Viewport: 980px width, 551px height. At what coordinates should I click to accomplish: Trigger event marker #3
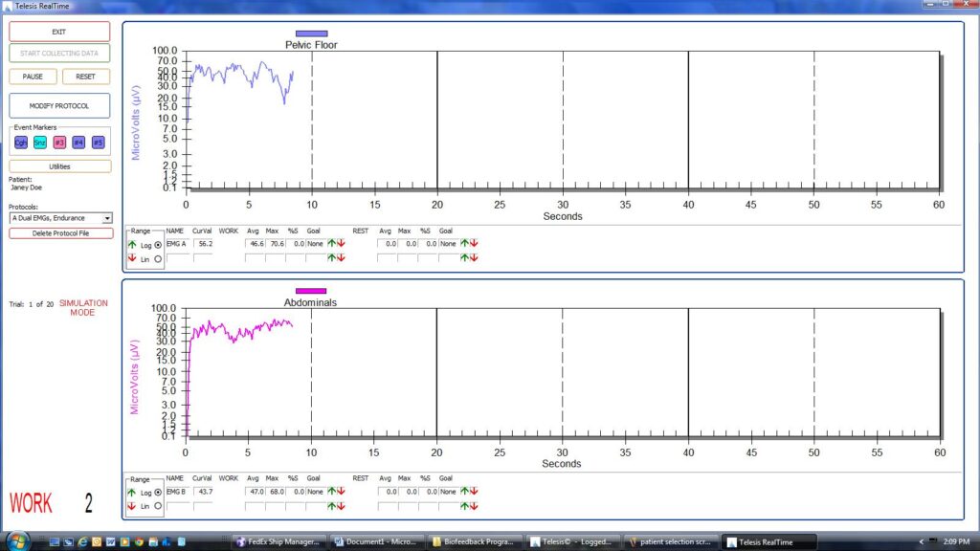click(x=59, y=142)
